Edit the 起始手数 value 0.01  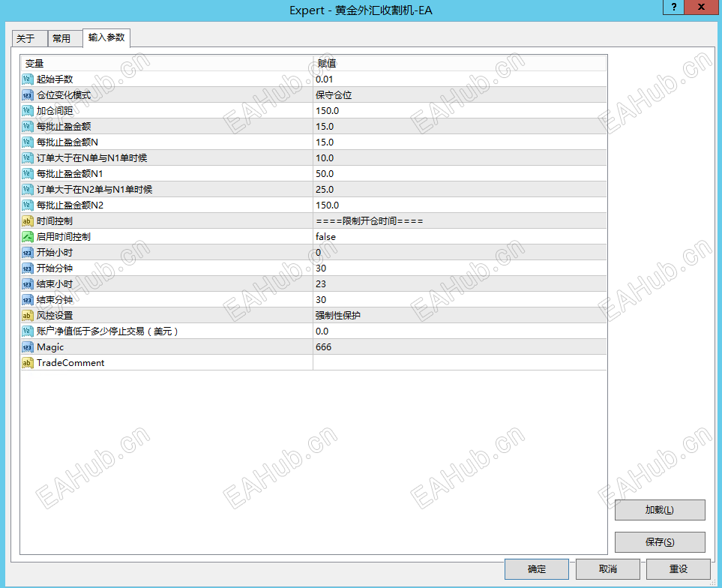click(x=460, y=79)
